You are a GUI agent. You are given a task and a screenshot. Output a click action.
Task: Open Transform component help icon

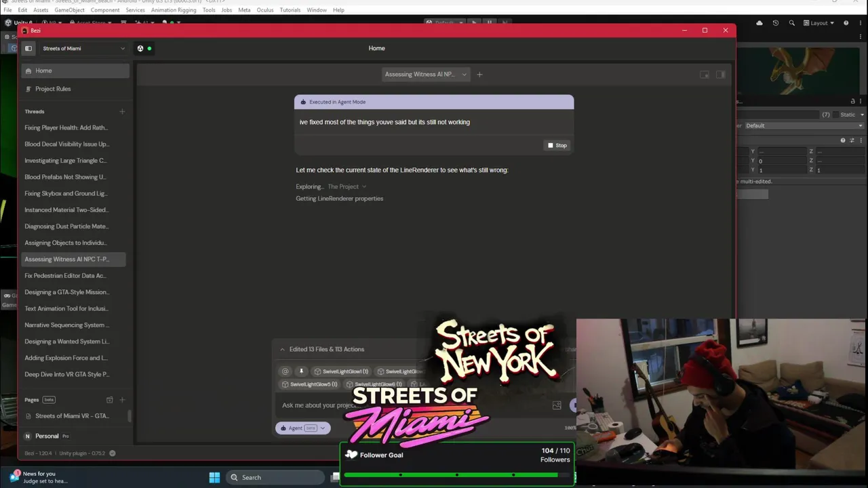pos(843,140)
